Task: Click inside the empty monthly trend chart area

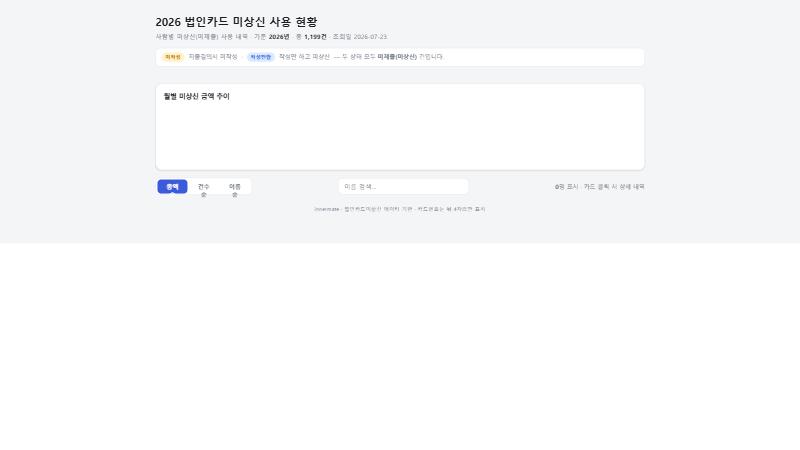Action: (400, 135)
